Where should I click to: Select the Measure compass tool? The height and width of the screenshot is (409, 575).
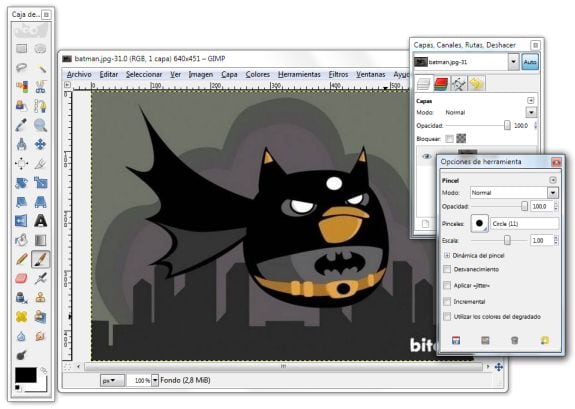(22, 144)
